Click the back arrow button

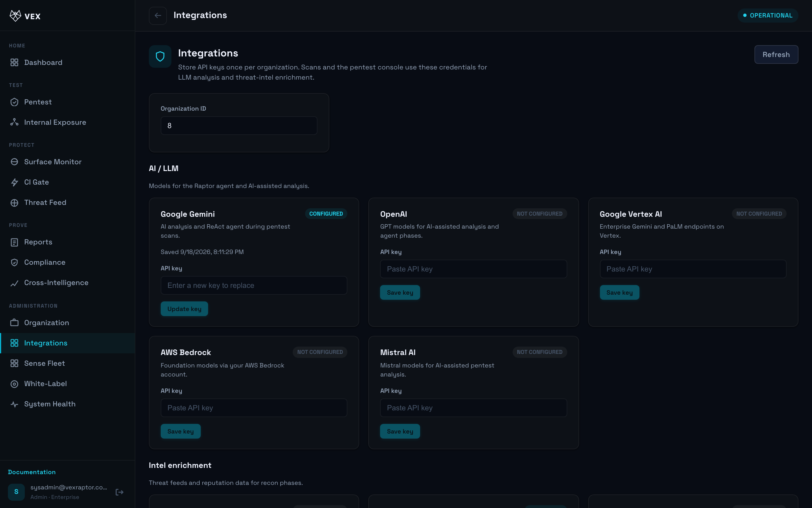(x=158, y=16)
